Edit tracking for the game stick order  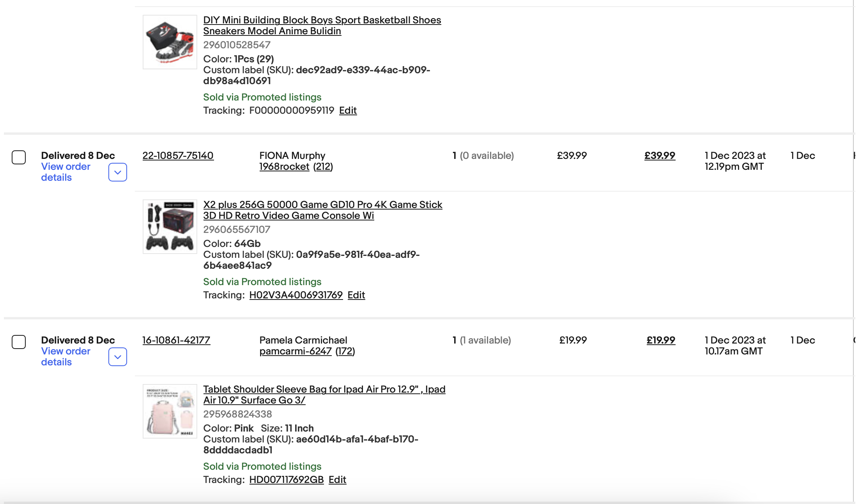356,295
